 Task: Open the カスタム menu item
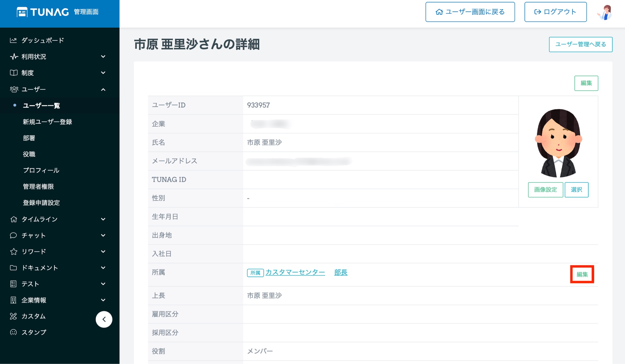34,316
